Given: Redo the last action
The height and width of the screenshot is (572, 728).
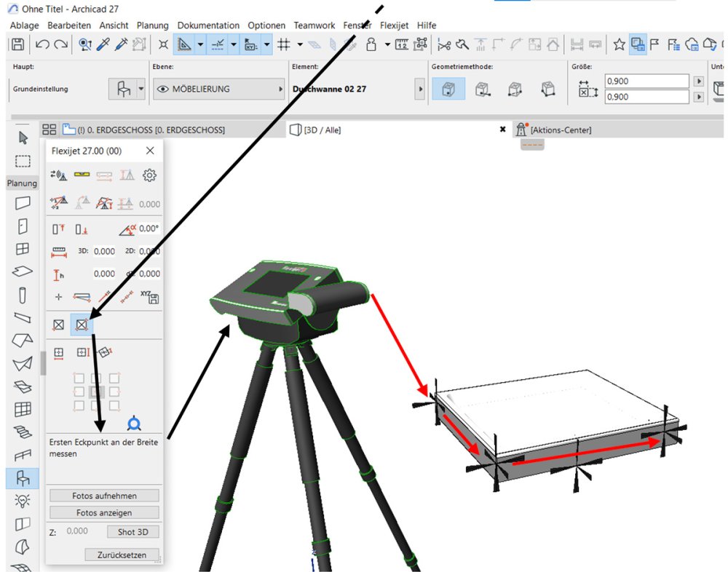Looking at the screenshot, I should click(x=61, y=44).
